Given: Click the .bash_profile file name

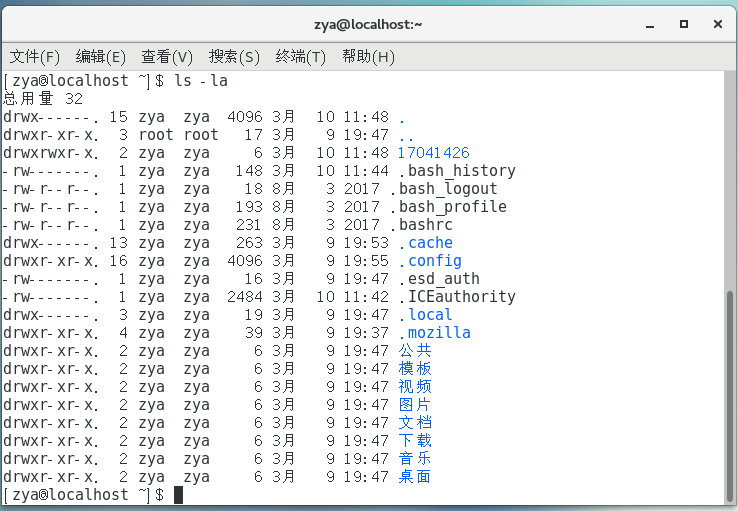Looking at the screenshot, I should click(x=448, y=207).
